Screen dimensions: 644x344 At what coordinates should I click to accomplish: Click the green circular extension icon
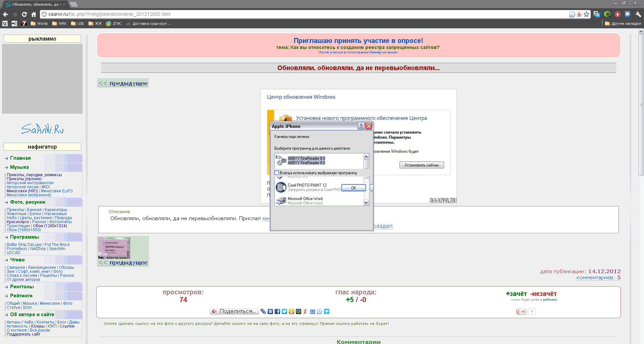(607, 14)
